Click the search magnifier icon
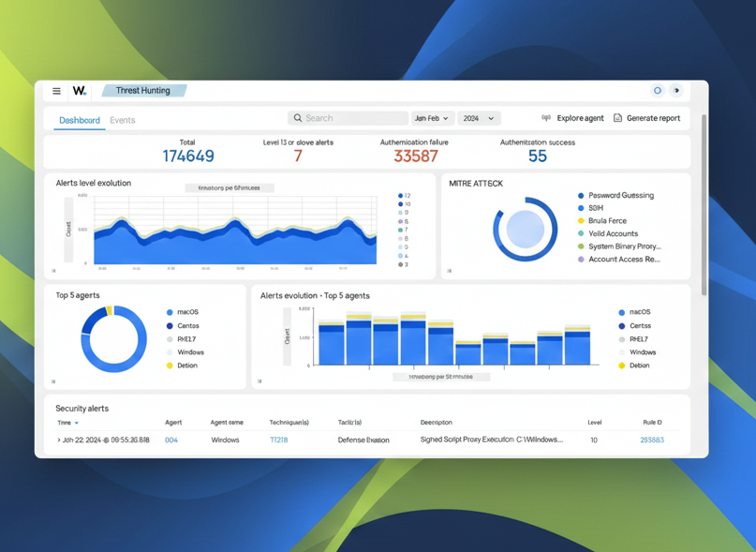756x552 pixels. pyautogui.click(x=298, y=118)
